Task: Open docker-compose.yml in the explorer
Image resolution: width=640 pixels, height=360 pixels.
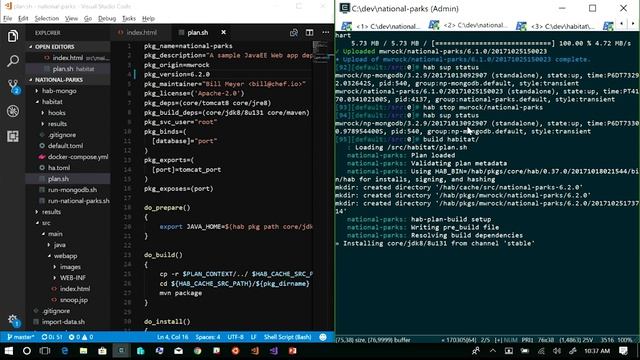Action: coord(78,157)
